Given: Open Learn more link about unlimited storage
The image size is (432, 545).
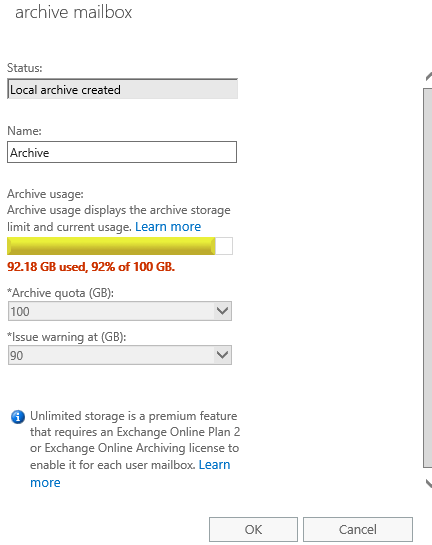Looking at the screenshot, I should point(130,473).
